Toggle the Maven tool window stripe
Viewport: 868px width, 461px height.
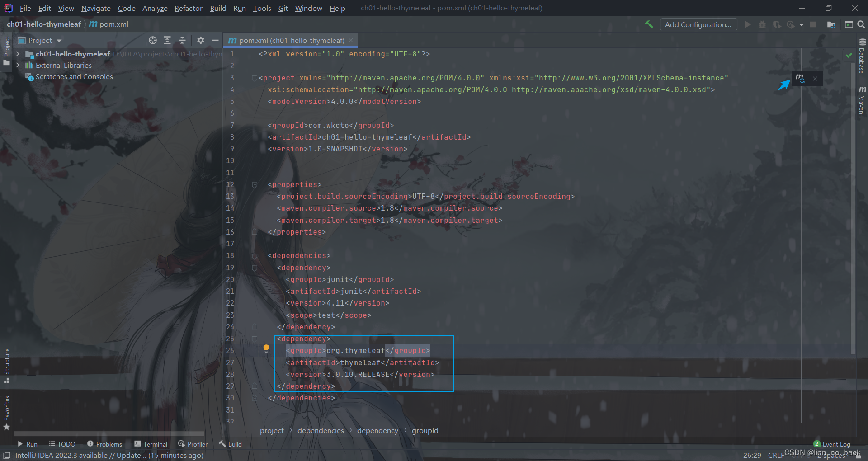tap(862, 100)
